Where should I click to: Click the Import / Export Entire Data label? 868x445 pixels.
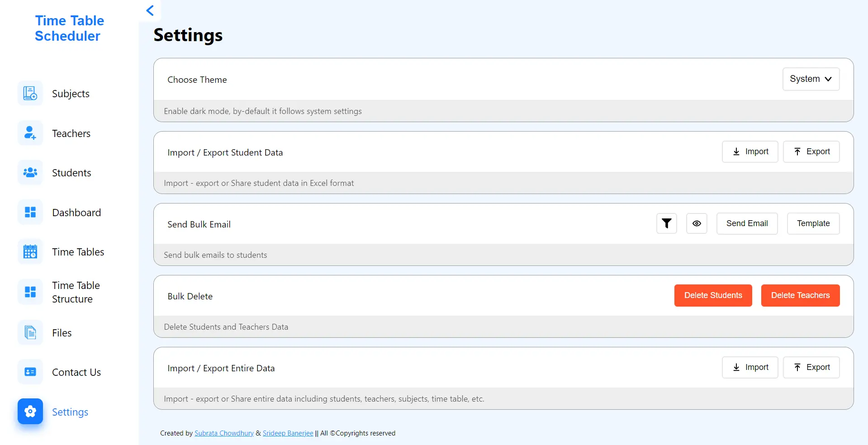pyautogui.click(x=221, y=368)
